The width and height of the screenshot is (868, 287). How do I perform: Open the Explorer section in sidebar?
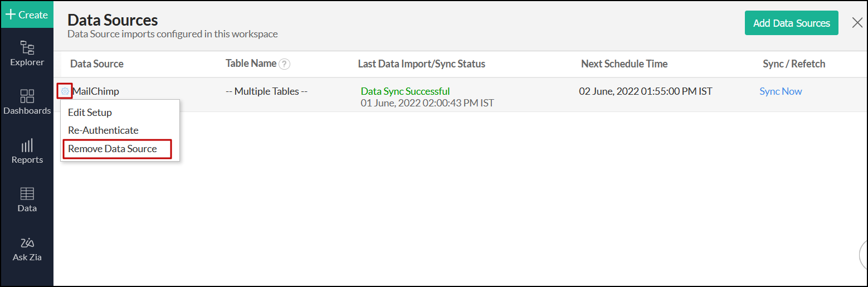27,53
